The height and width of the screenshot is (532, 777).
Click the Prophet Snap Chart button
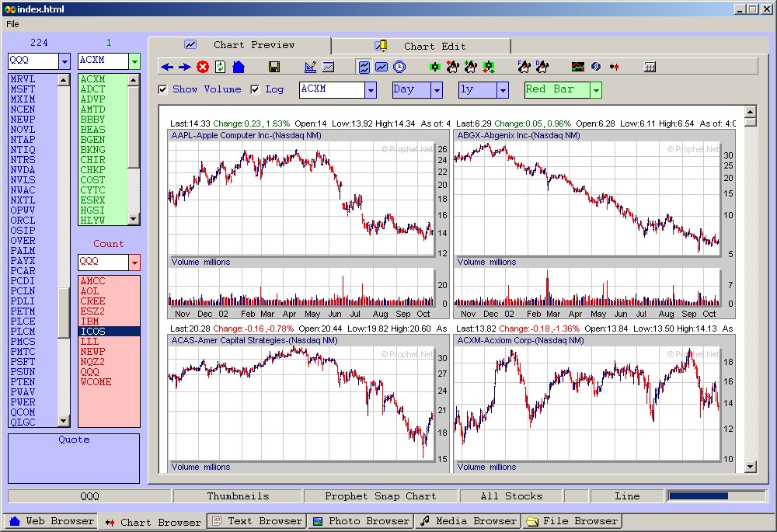tap(381, 495)
